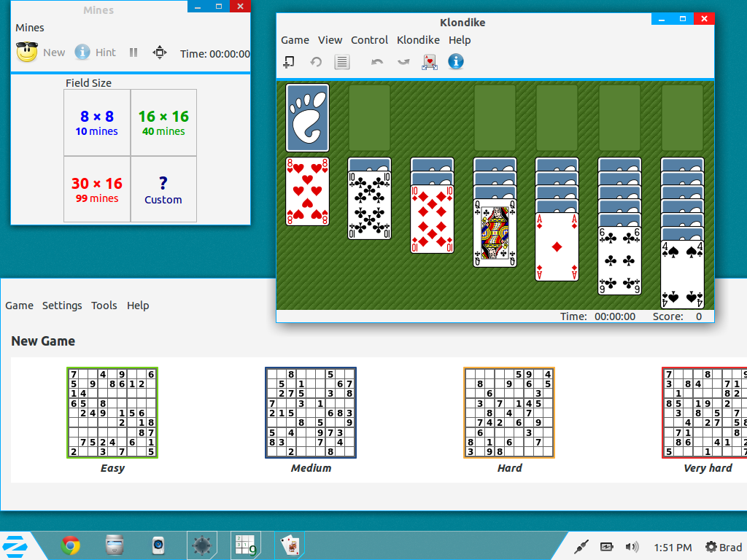Open the Game menu in Klondike
The image size is (747, 560).
295,40
